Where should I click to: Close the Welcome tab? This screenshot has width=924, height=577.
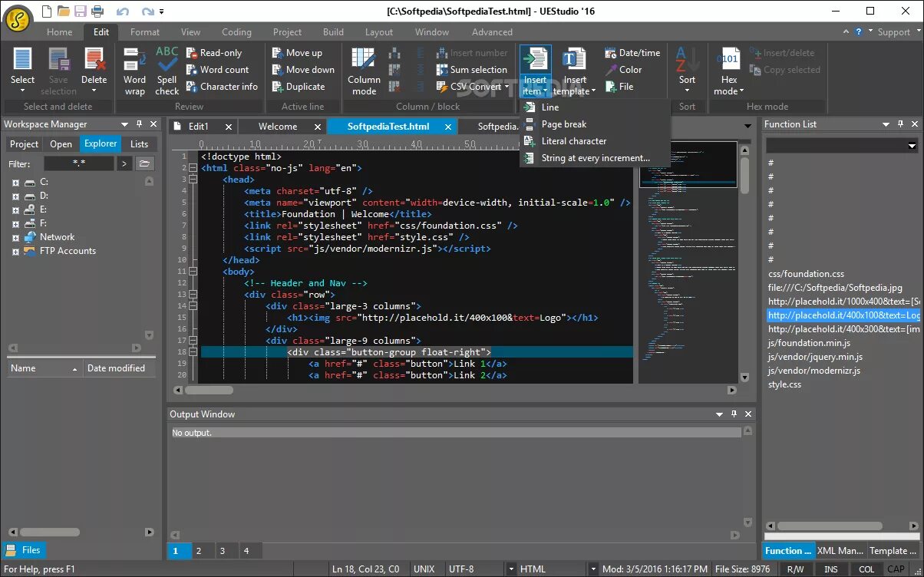[x=317, y=127]
